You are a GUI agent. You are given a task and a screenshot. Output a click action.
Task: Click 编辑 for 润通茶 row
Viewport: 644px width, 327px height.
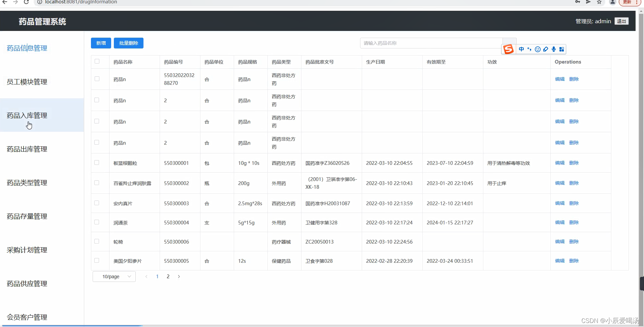point(560,222)
